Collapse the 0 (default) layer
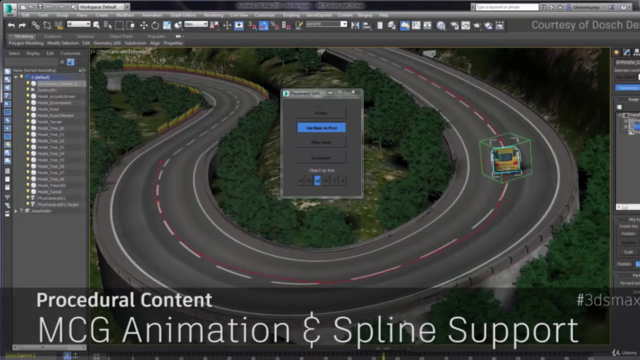The image size is (640, 360). 16,77
